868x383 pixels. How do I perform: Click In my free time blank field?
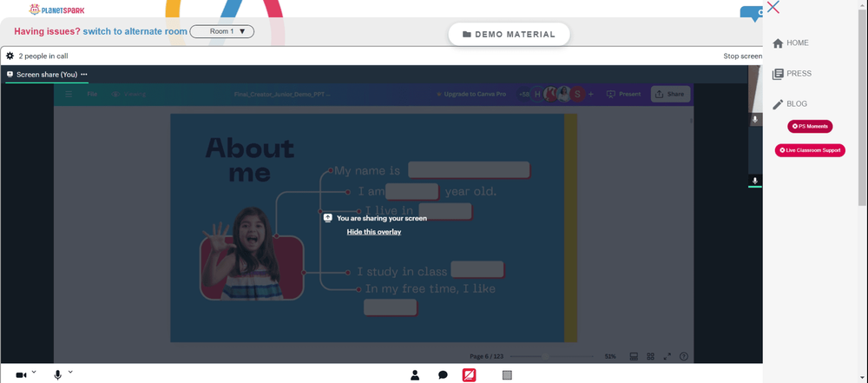click(390, 307)
